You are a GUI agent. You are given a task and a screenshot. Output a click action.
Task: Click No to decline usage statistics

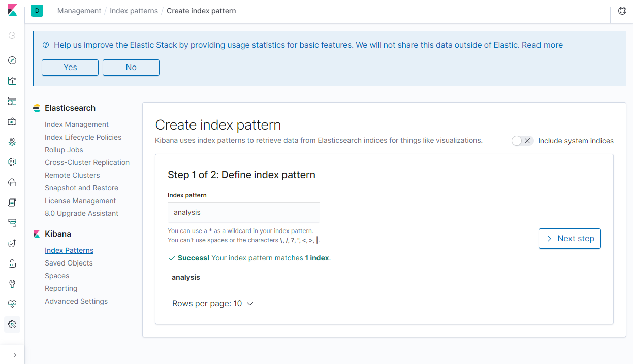point(131,68)
